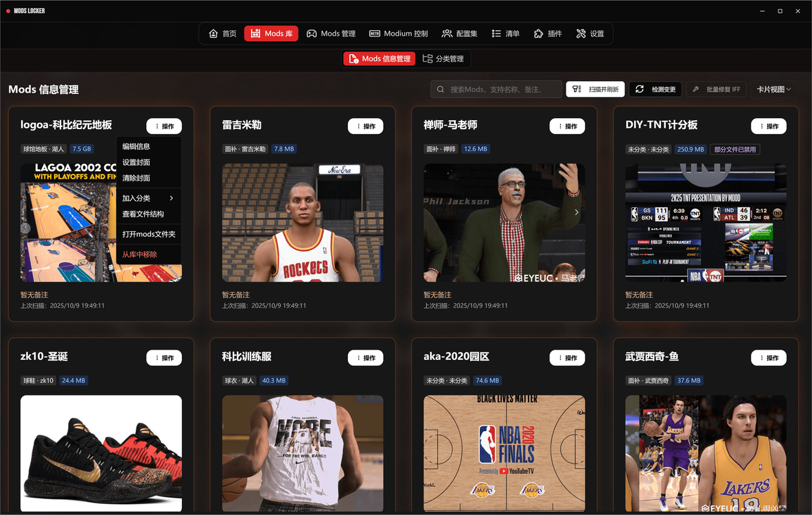Switch to 分类管理 sub-tab
Image resolution: width=812 pixels, height=515 pixels.
[443, 59]
